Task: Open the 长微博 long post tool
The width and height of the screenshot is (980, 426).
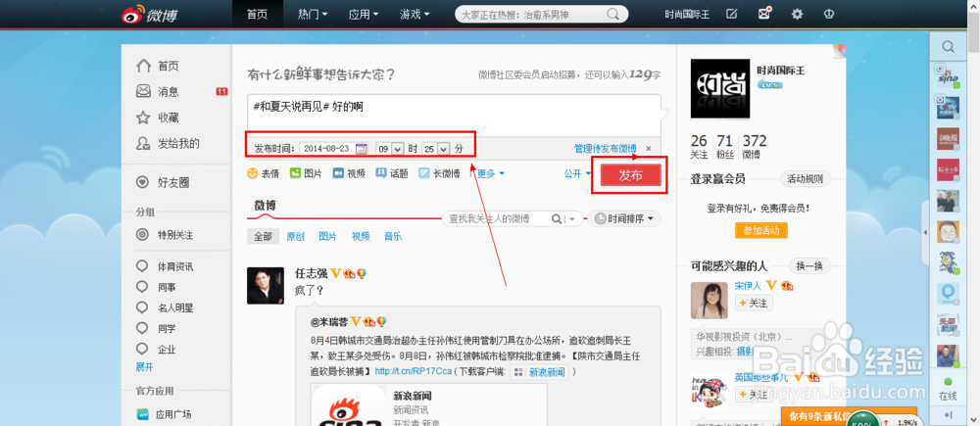Action: pos(439,173)
